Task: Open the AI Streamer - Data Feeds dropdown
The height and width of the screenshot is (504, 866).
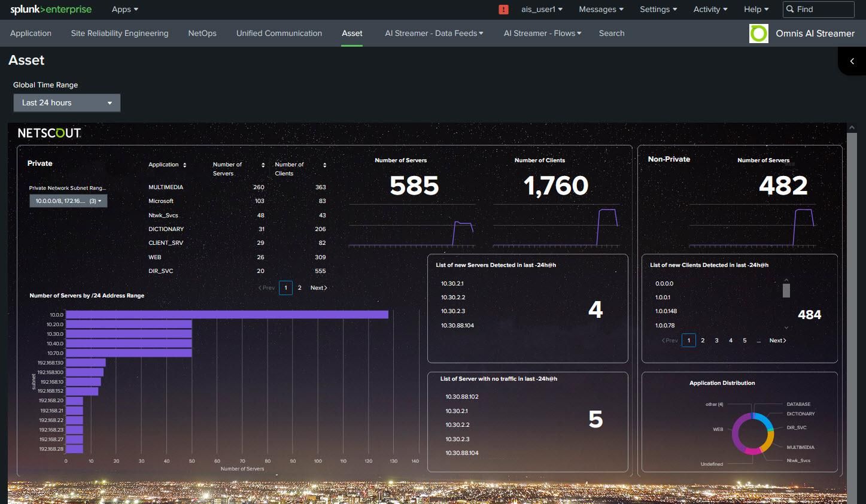Action: [x=433, y=33]
